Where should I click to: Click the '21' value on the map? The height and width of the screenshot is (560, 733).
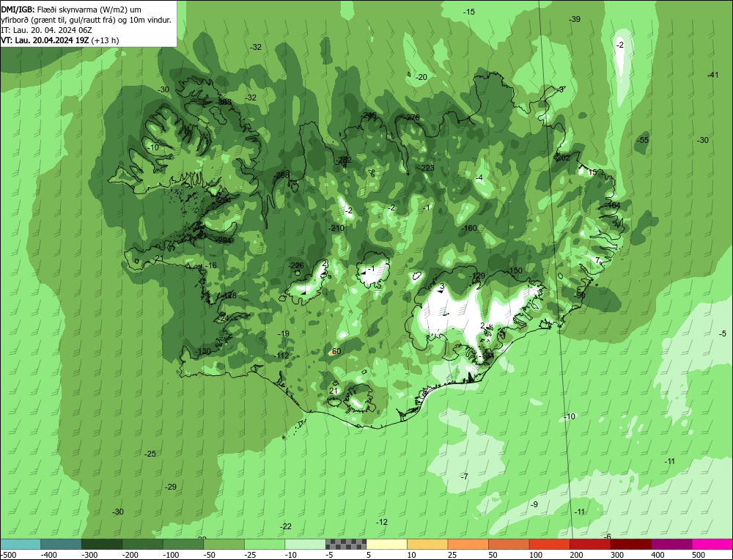[334, 391]
